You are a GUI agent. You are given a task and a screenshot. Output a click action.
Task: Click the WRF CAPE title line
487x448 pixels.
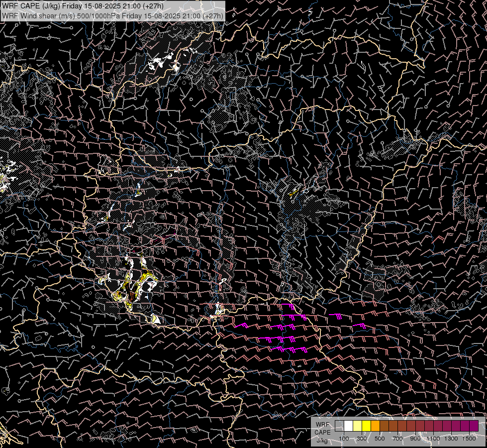pos(83,6)
